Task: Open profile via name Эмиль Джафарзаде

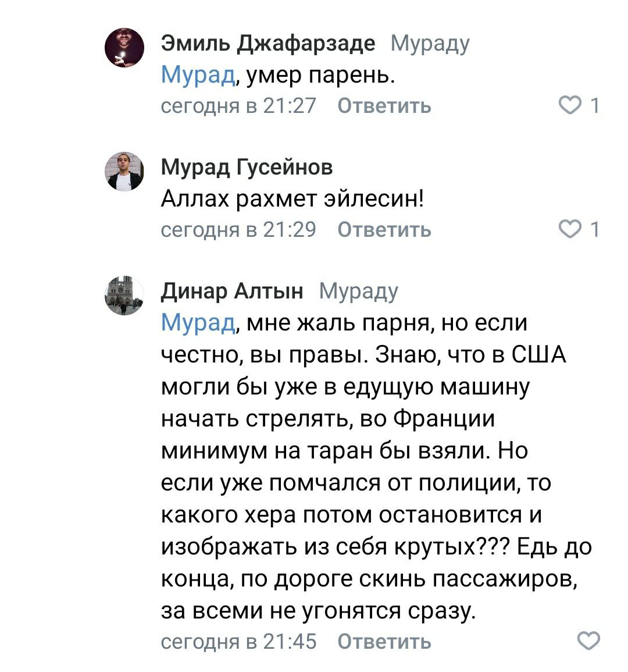Action: point(267,43)
